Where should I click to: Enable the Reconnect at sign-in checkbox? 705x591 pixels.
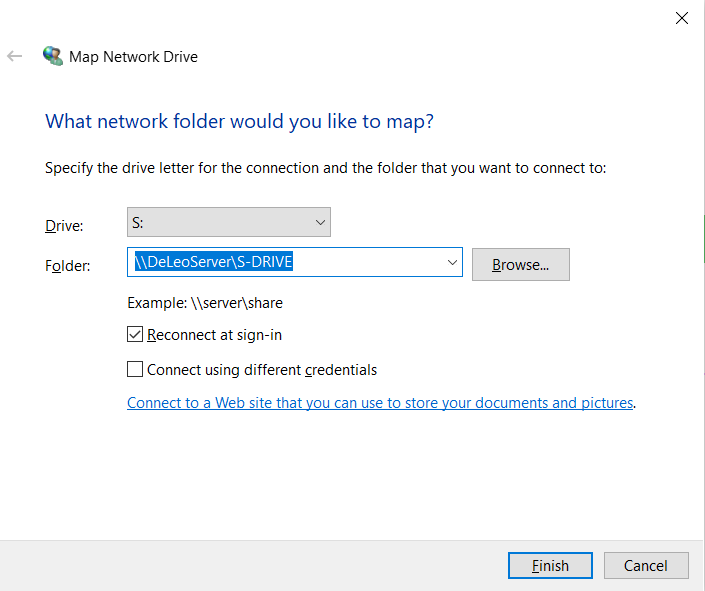(135, 335)
